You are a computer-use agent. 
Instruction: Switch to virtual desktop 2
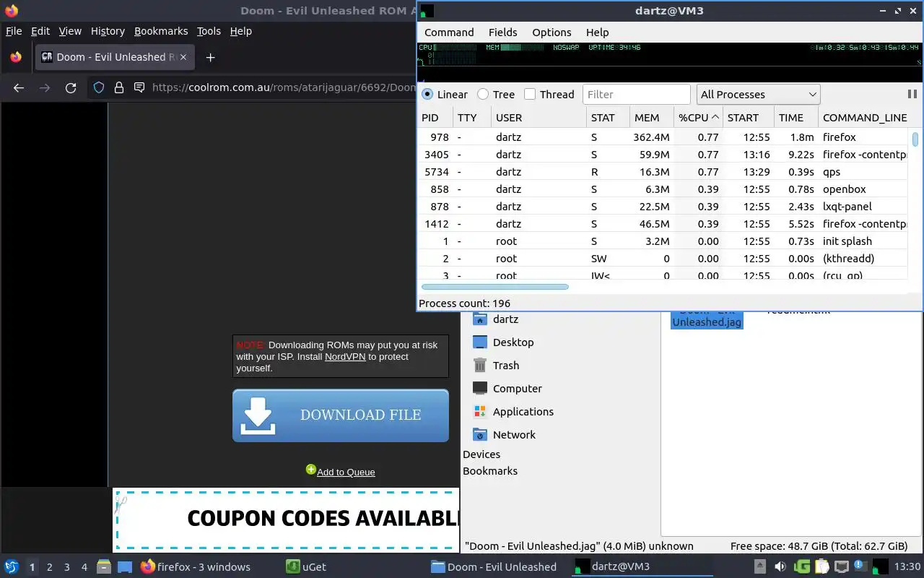[x=49, y=567]
